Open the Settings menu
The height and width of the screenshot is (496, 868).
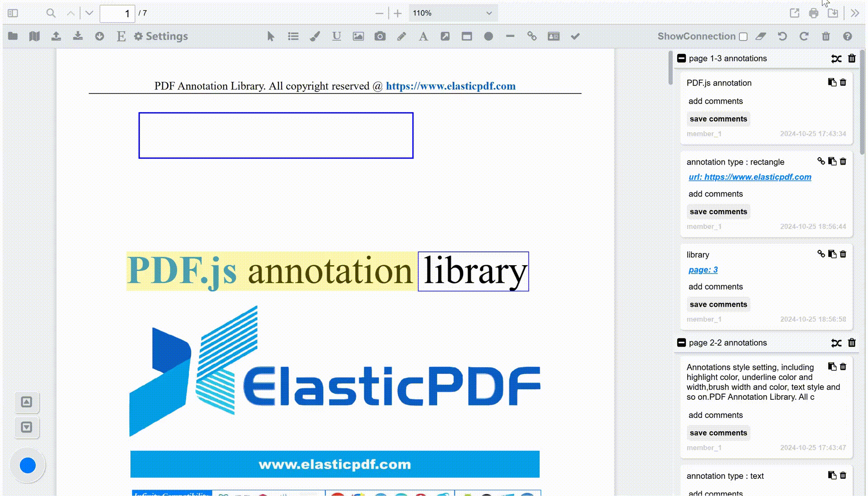tap(161, 37)
